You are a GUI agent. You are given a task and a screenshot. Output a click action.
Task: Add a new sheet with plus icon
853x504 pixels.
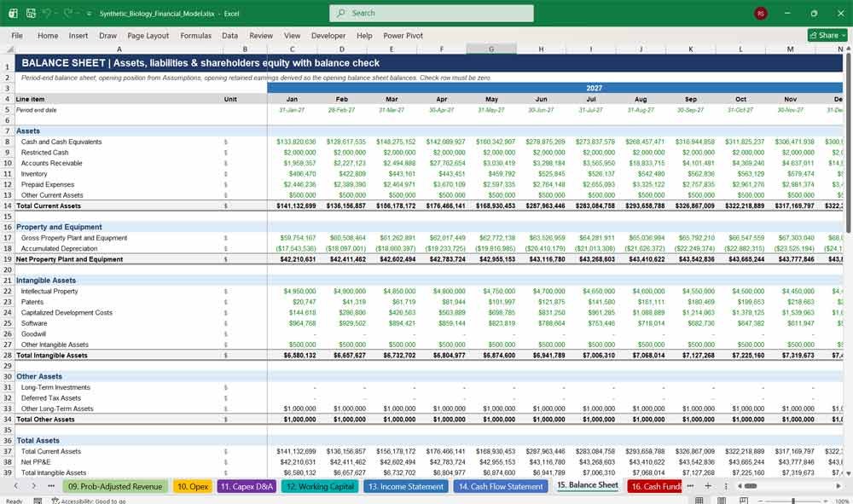tap(708, 485)
